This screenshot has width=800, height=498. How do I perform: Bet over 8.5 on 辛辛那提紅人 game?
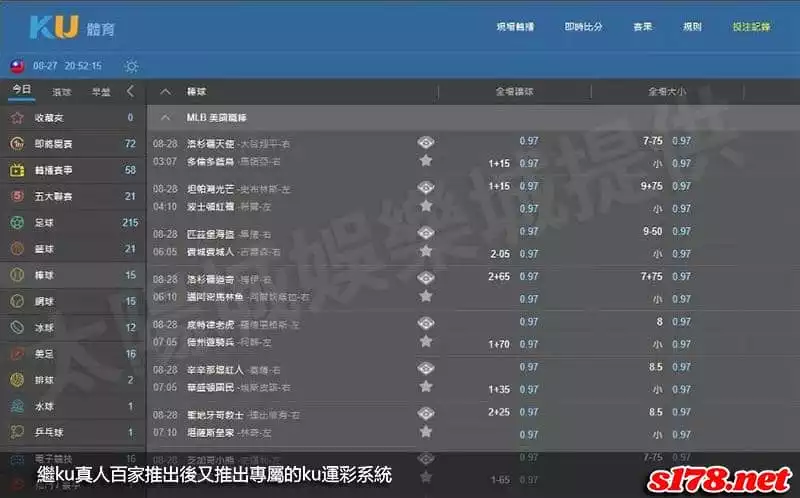tap(670, 367)
